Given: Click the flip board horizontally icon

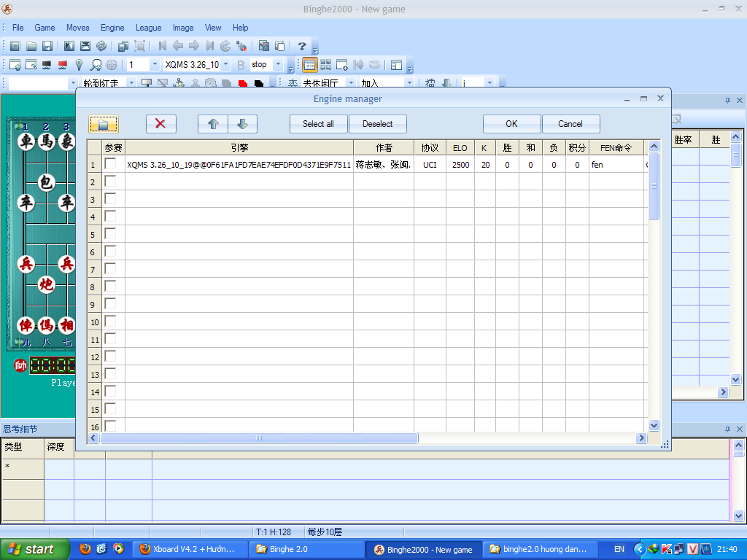Looking at the screenshot, I should [69, 46].
